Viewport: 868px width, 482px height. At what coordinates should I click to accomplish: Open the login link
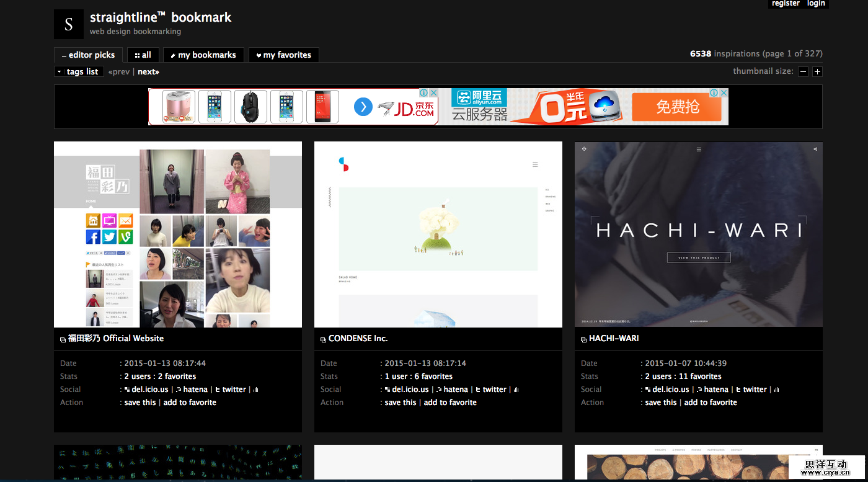(x=816, y=4)
